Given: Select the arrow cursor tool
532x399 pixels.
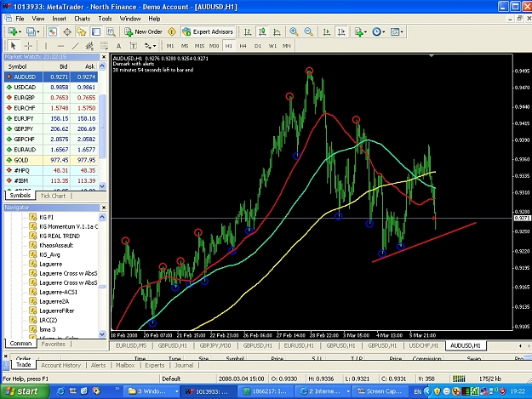Looking at the screenshot, I should pos(14,46).
